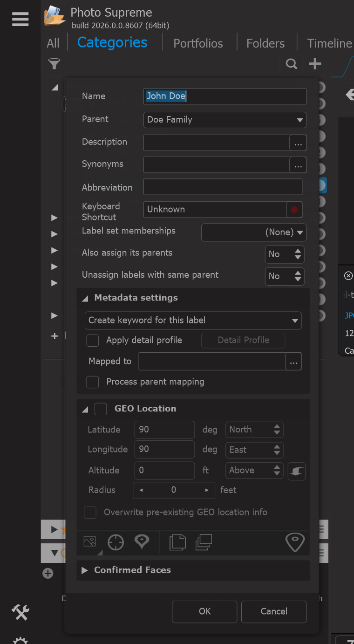This screenshot has width=354, height=644.
Task: Open the catalog filter funnel
Action: coord(54,64)
